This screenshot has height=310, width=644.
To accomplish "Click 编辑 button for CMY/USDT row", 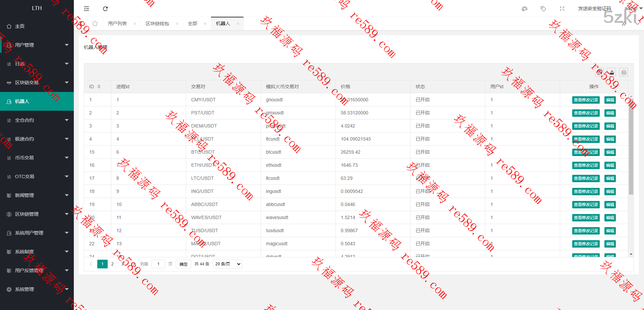I will click(610, 100).
